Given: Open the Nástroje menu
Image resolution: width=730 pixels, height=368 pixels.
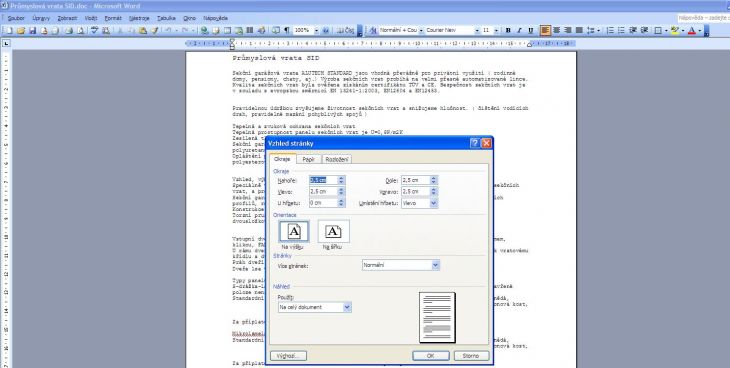Looking at the screenshot, I should [139, 18].
